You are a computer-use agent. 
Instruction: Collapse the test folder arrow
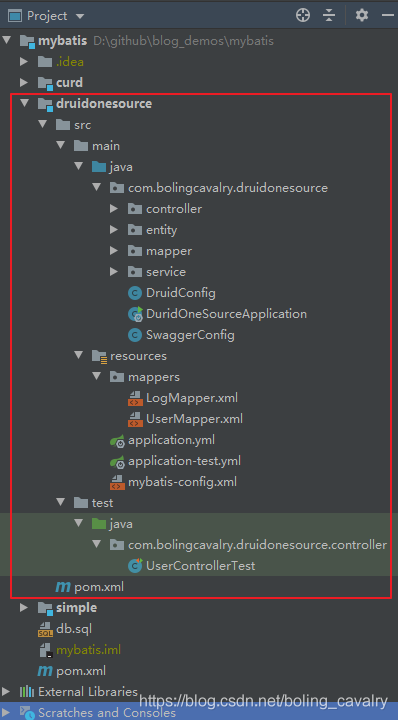click(60, 502)
